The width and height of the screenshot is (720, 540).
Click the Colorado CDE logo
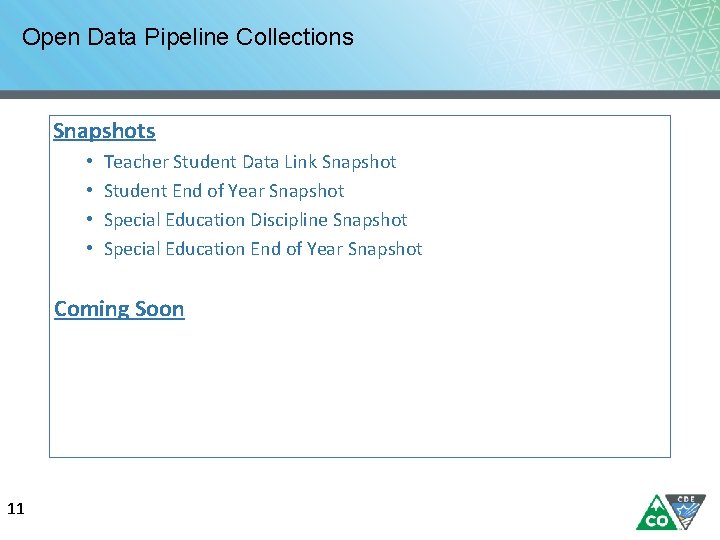pyautogui.click(x=671, y=511)
